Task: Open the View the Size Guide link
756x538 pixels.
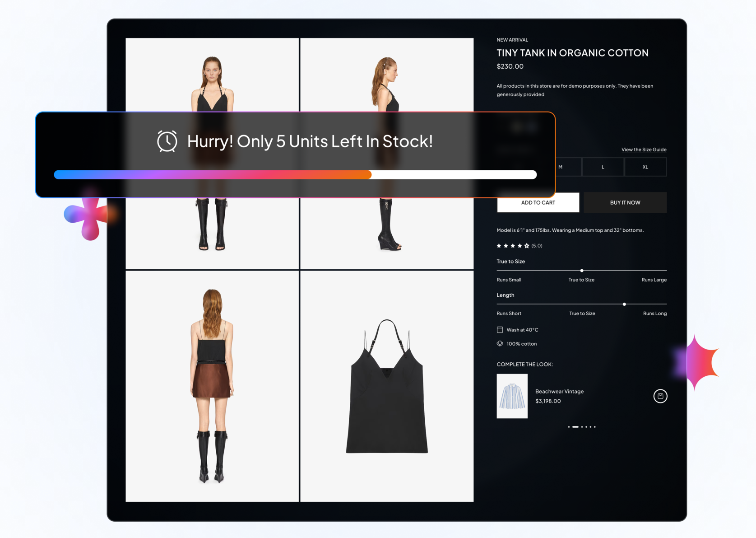Action: [x=644, y=150]
